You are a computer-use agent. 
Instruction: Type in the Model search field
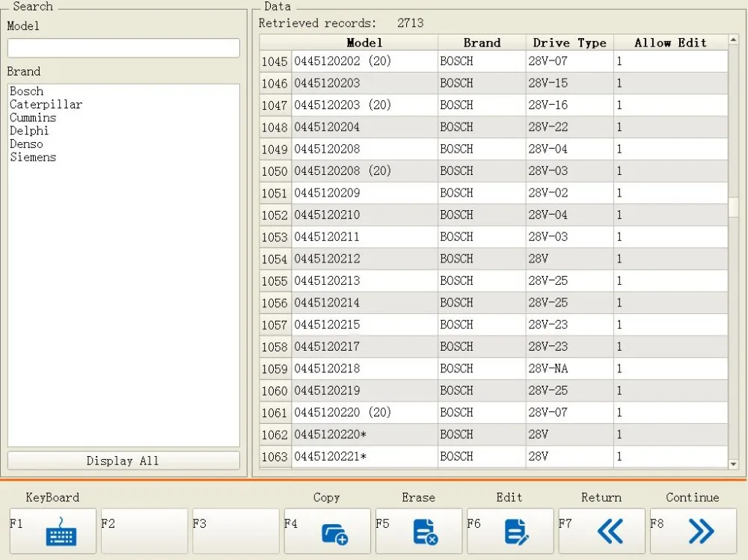coord(123,49)
